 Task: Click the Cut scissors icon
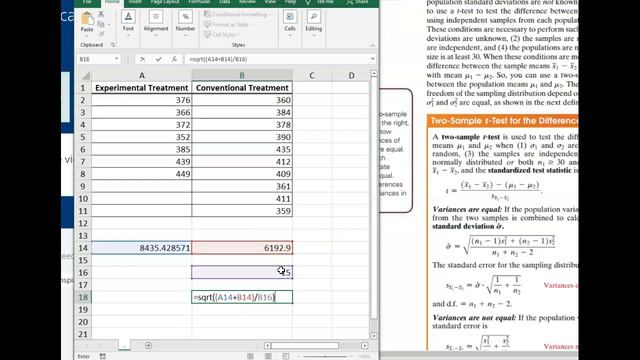[x=101, y=14]
